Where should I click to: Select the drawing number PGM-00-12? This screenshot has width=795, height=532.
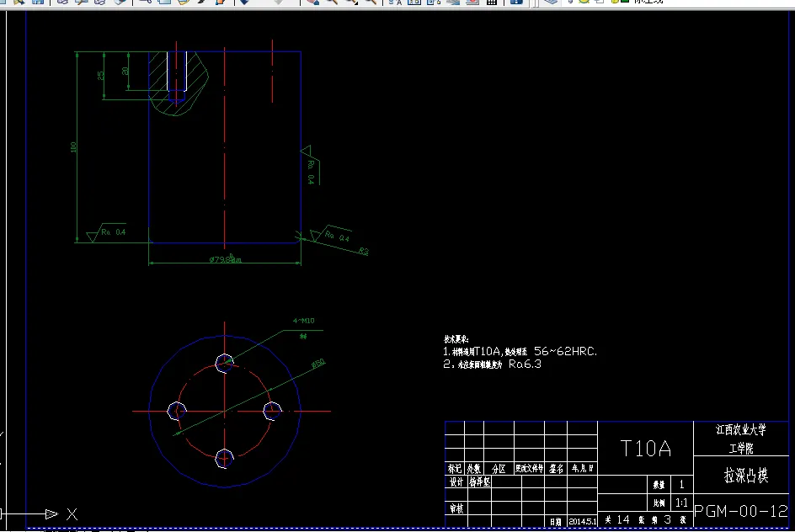pos(741,511)
